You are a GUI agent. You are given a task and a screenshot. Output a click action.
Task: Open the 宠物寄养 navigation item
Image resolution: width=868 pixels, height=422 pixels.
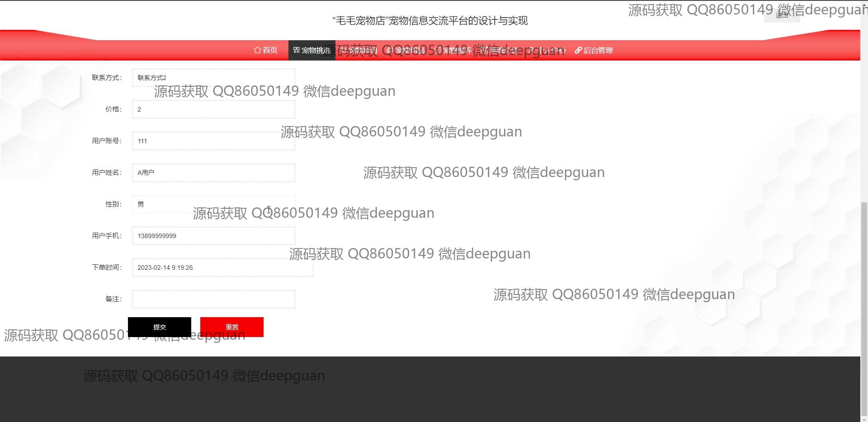(453, 50)
